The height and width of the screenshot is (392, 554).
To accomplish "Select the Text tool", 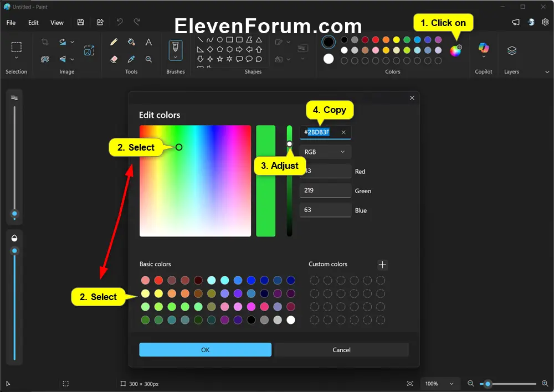I will [x=148, y=42].
